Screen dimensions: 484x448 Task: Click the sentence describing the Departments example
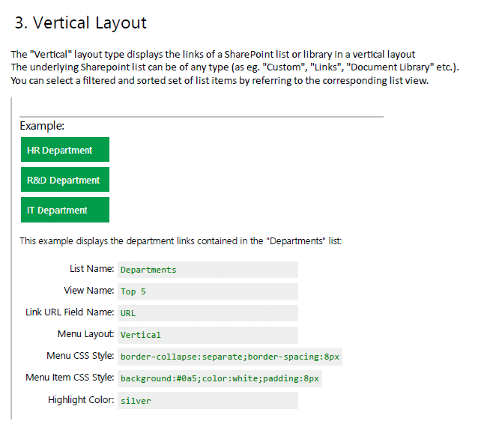[181, 241]
